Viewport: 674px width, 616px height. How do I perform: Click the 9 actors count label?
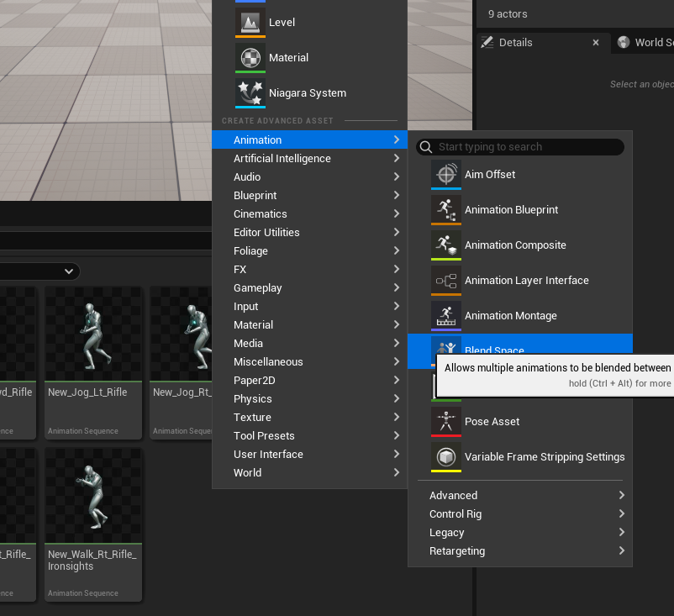tap(508, 13)
